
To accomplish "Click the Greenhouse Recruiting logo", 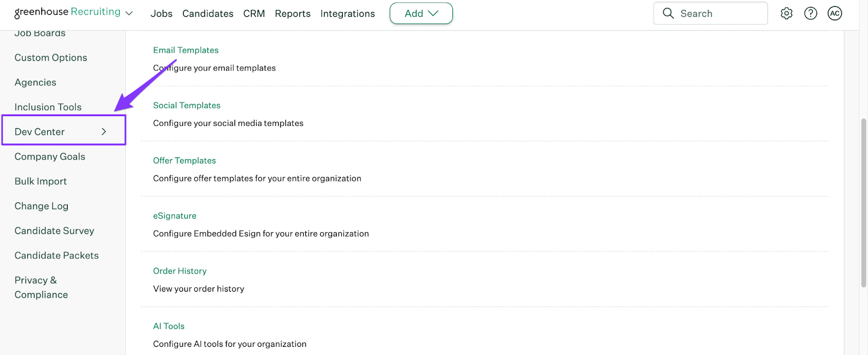I will (67, 12).
